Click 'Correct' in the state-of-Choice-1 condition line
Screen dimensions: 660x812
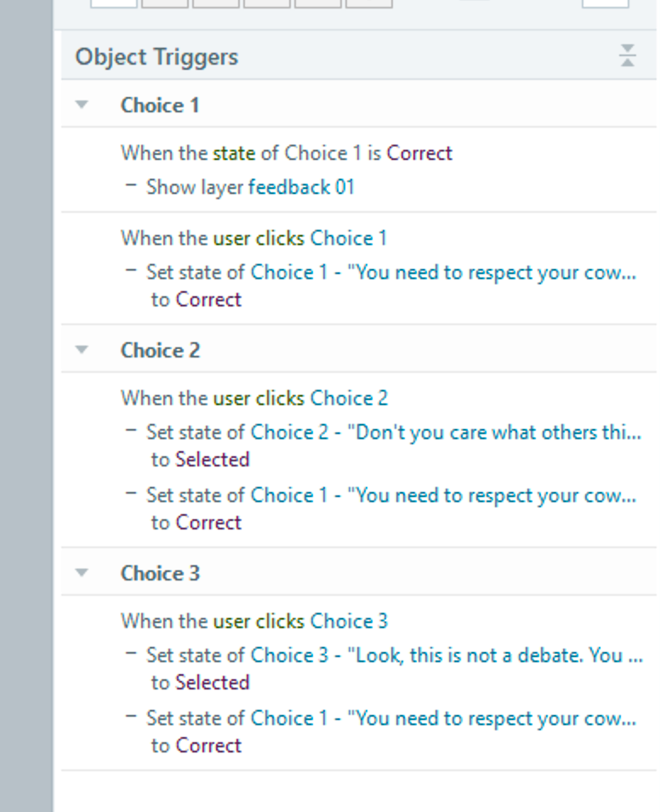click(x=419, y=153)
